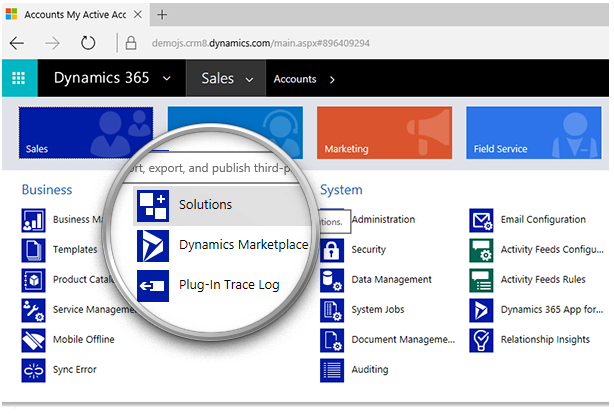The height and width of the screenshot is (414, 614).
Task: Open the Administration link
Action: 383,219
